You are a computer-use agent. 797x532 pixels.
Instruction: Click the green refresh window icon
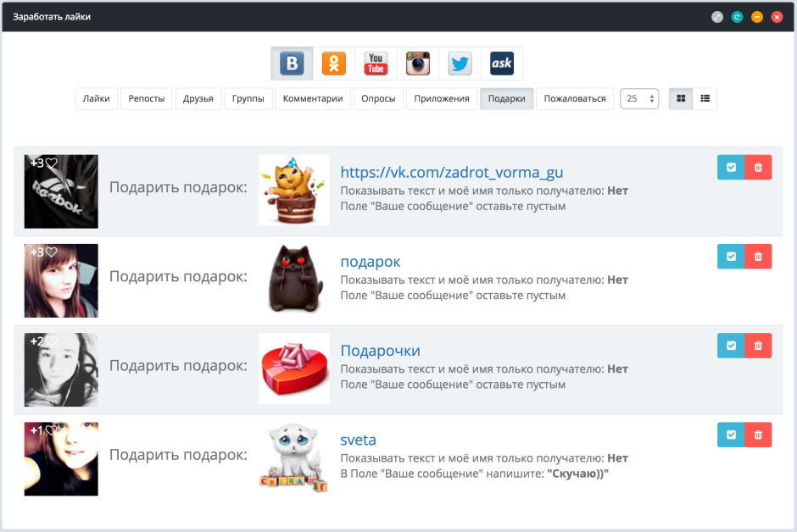[737, 17]
